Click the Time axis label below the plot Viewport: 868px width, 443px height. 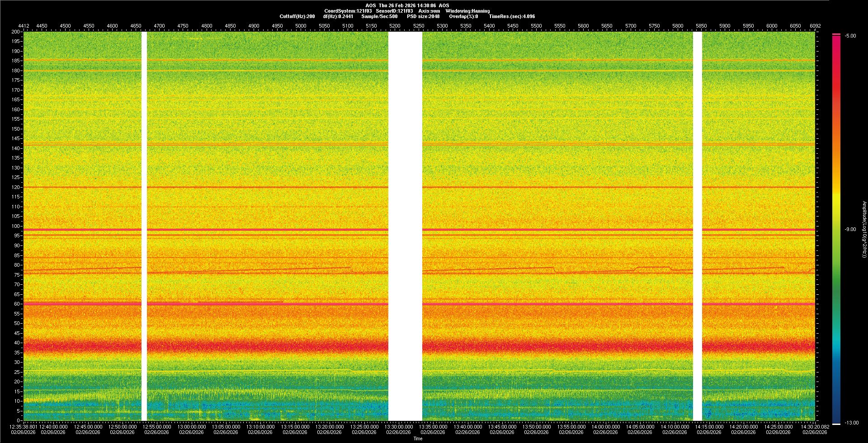pos(418,438)
